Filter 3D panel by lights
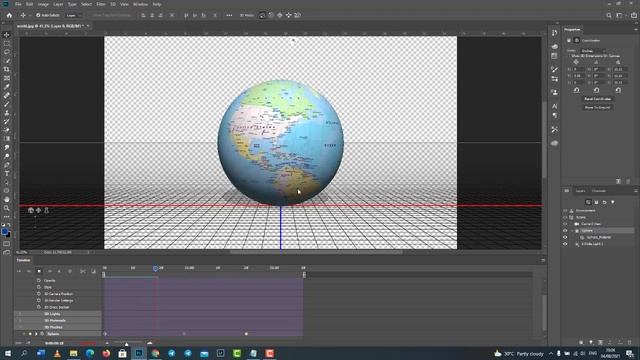Image resolution: width=640 pixels, height=360 pixels. (613, 202)
